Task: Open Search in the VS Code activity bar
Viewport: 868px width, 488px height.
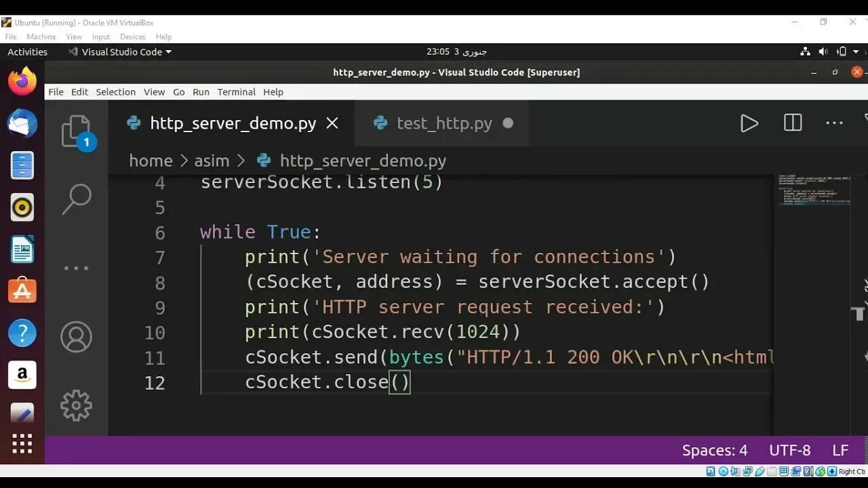Action: pyautogui.click(x=76, y=198)
